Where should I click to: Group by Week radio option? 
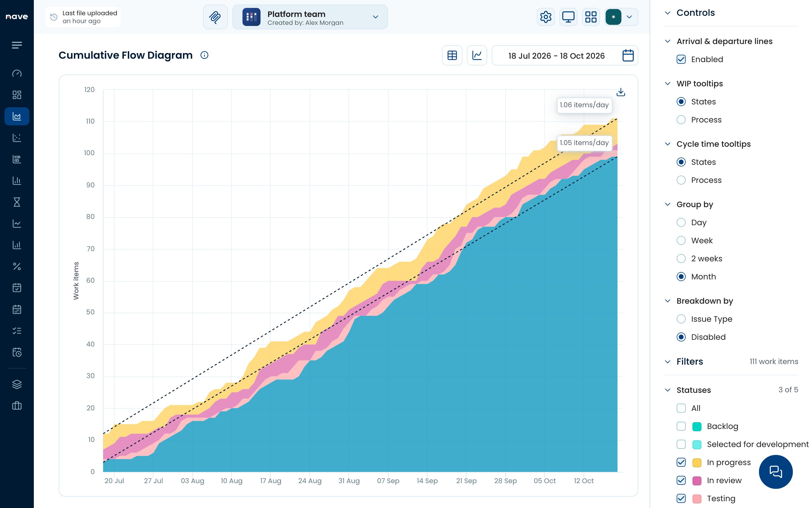point(681,240)
